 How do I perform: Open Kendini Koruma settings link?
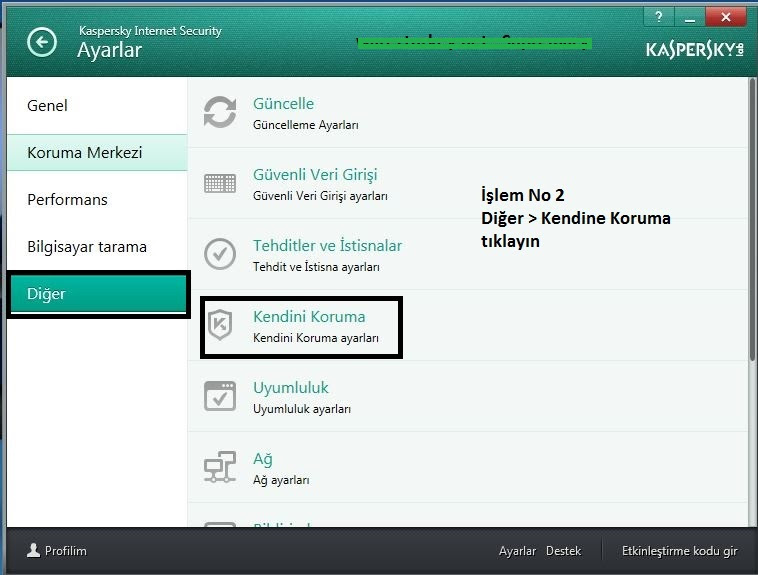[x=309, y=317]
